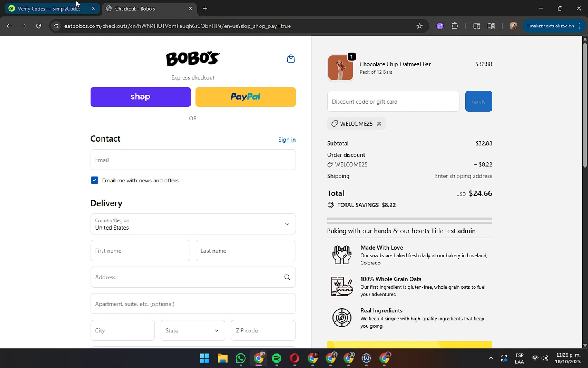
Task: Close the Verify Codes SimplyCodes tab
Action: click(93, 8)
